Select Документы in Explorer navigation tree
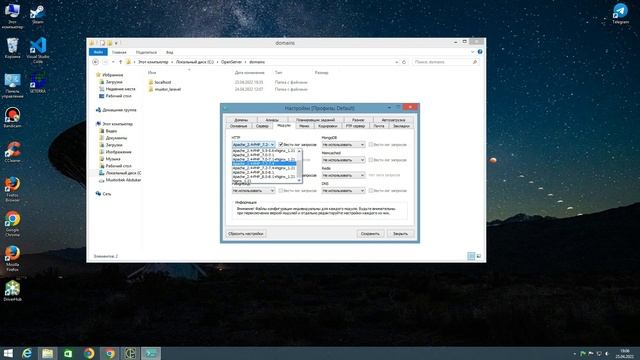This screenshot has width=640, height=360. click(x=116, y=138)
